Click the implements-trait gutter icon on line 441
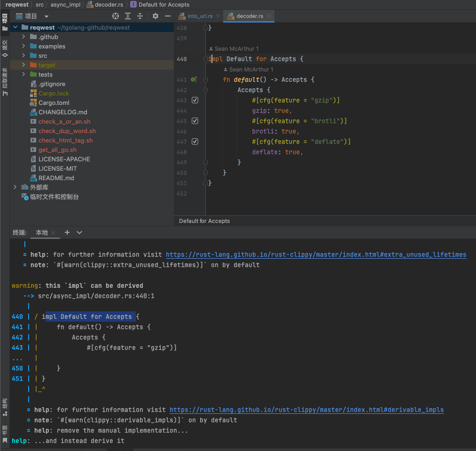The width and height of the screenshot is (476, 451). click(194, 79)
